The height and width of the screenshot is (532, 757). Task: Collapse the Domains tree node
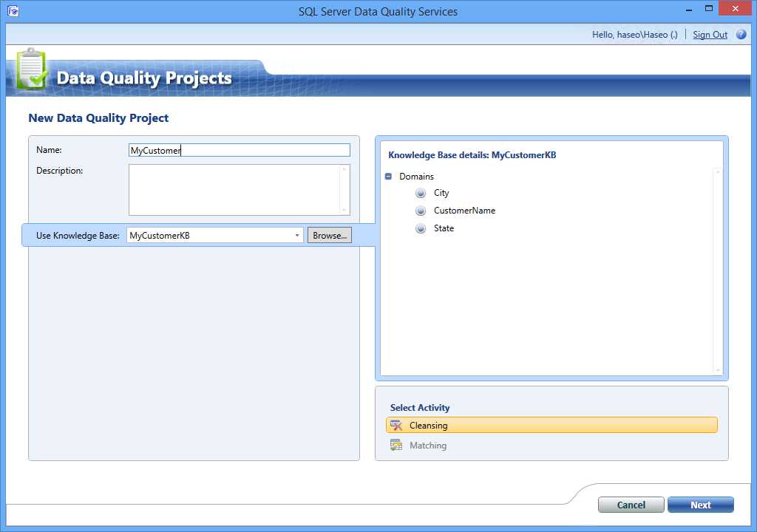(x=388, y=176)
